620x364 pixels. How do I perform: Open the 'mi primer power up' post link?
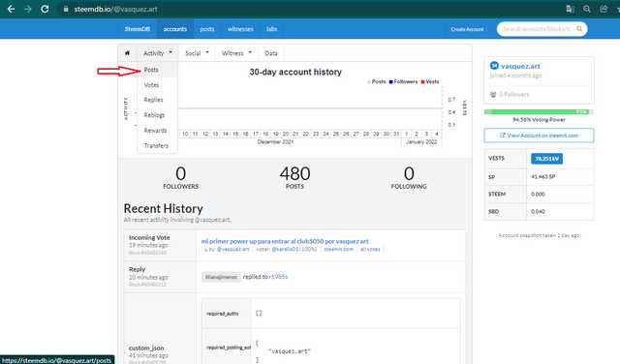pos(285,241)
